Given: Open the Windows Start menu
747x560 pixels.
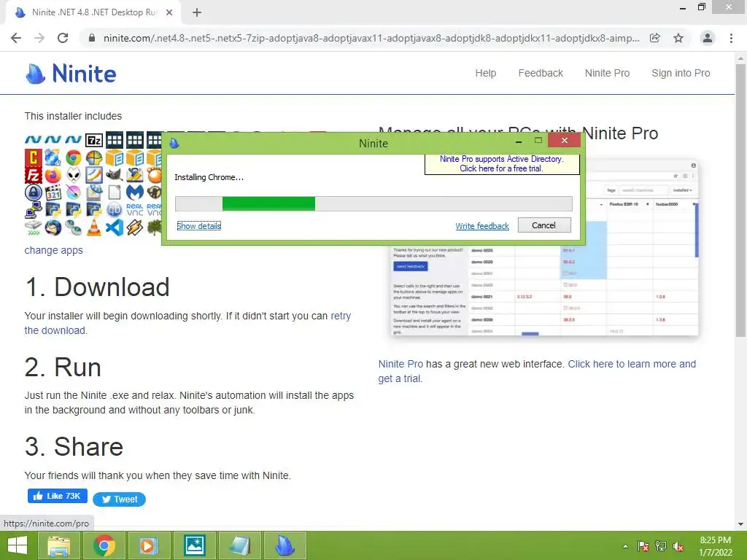Looking at the screenshot, I should pos(18,545).
